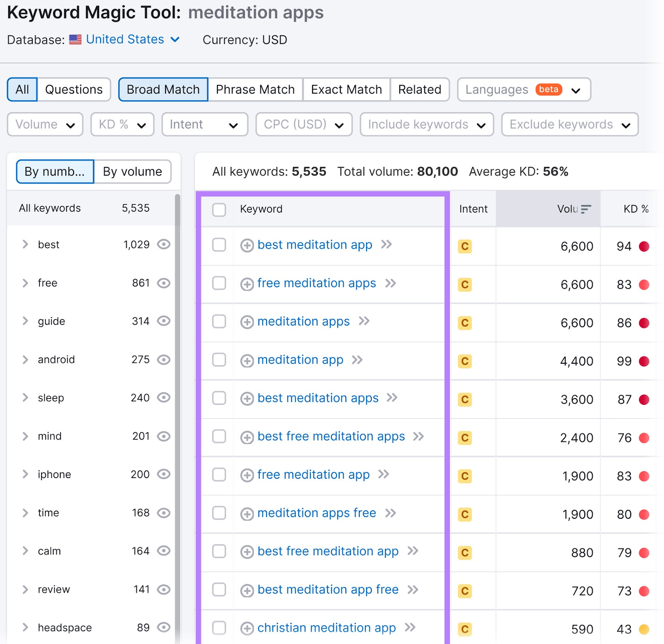
Task: Toggle the eye icon for 'free' group
Action: [164, 283]
